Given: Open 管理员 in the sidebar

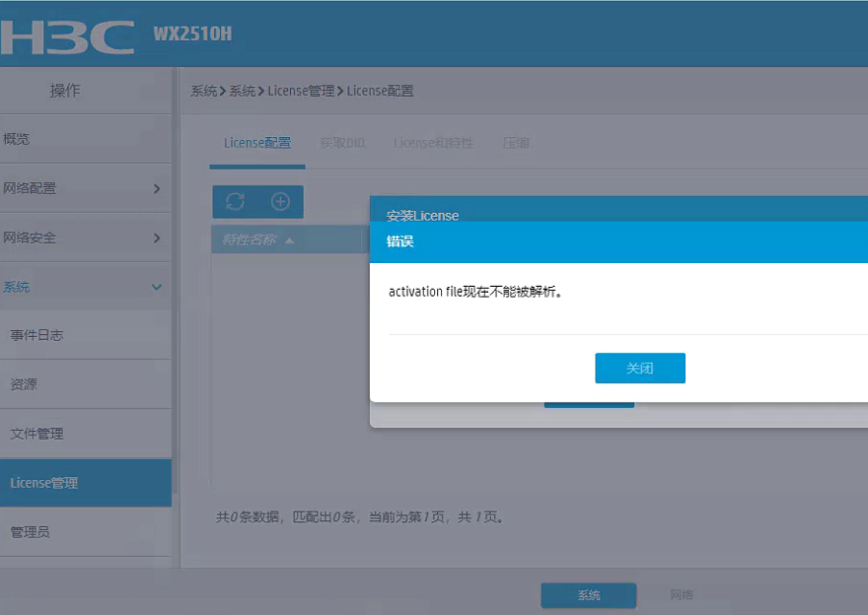Looking at the screenshot, I should [86, 531].
